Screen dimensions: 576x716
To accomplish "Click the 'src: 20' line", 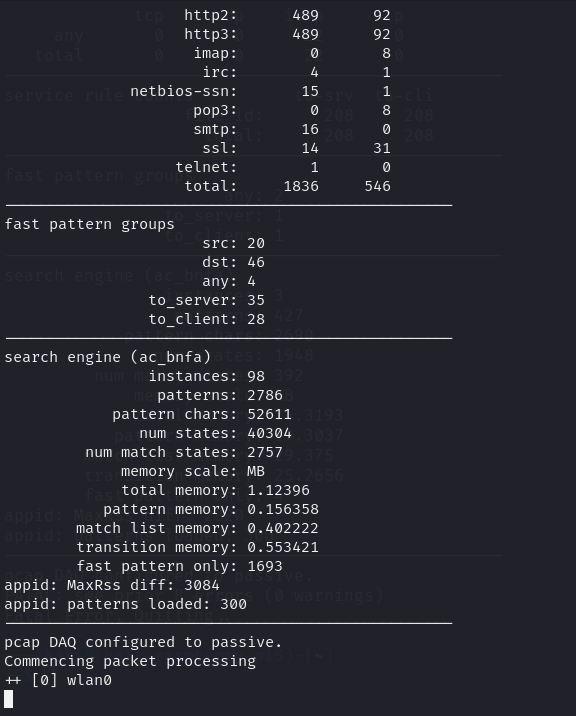I will click(x=233, y=243).
